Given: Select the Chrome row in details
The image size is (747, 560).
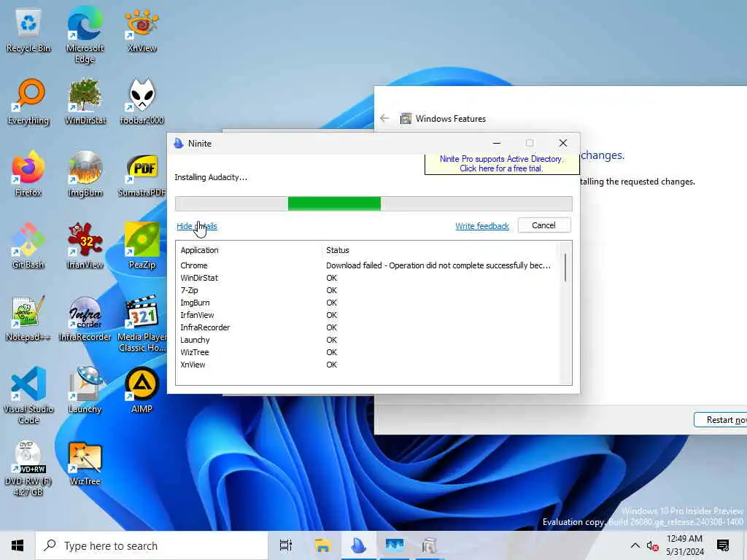Looking at the screenshot, I should [366, 265].
